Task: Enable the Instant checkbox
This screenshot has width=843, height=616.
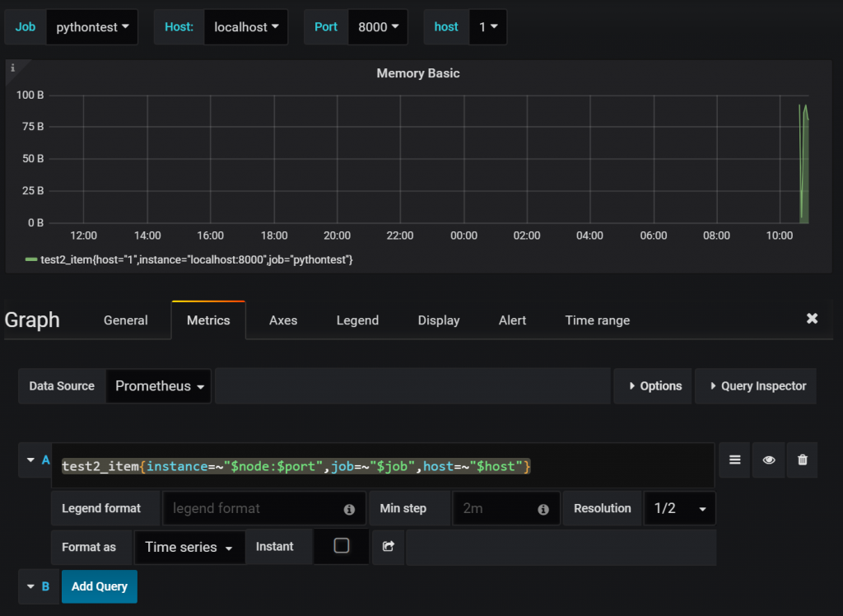Action: click(342, 545)
